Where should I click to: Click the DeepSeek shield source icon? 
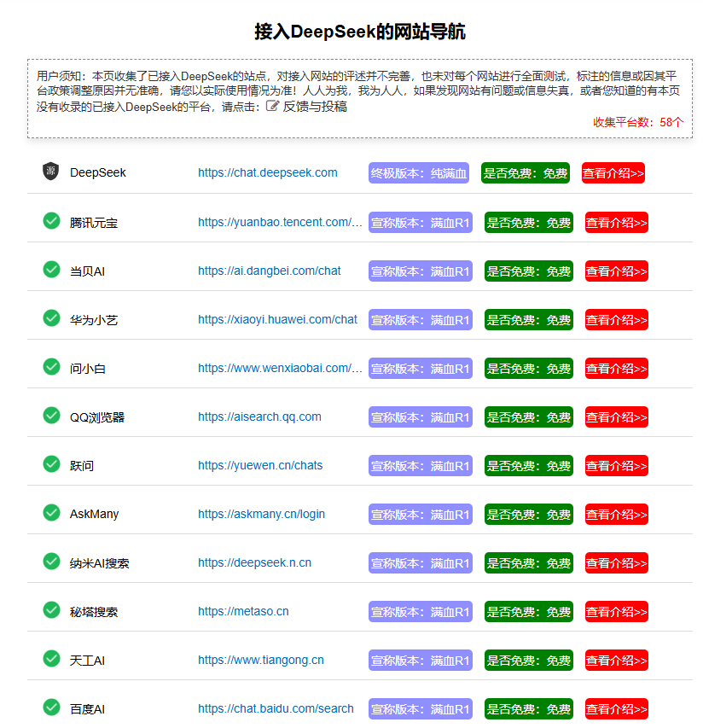50,172
